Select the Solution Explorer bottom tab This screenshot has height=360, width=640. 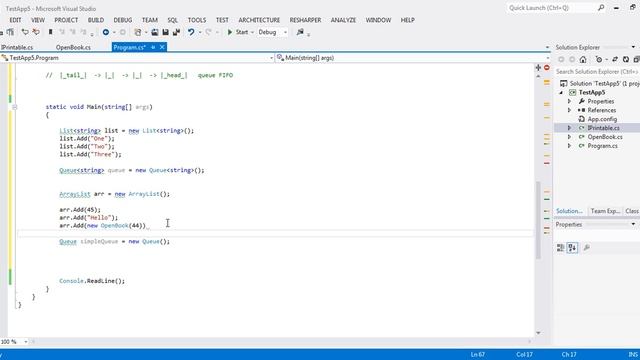(x=569, y=211)
